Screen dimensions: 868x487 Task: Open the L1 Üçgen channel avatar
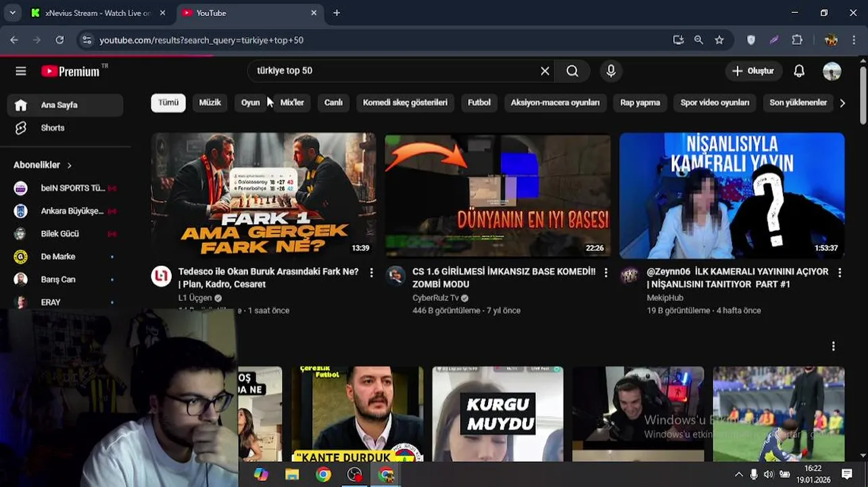tap(161, 276)
